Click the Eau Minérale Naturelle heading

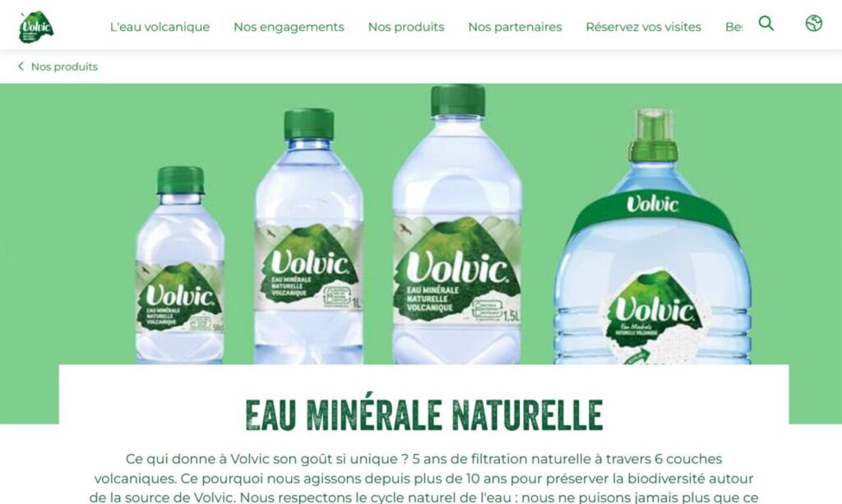click(424, 414)
